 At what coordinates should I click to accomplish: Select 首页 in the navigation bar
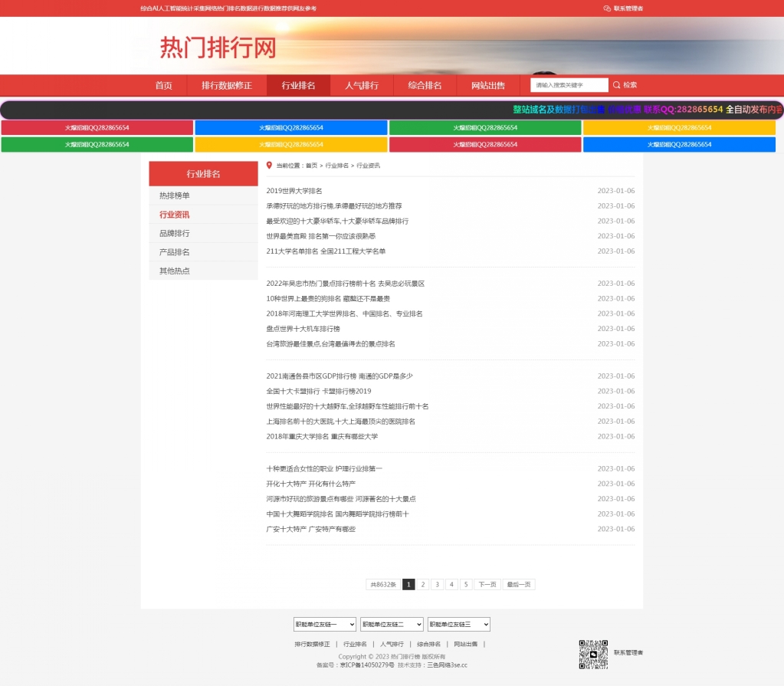click(162, 85)
